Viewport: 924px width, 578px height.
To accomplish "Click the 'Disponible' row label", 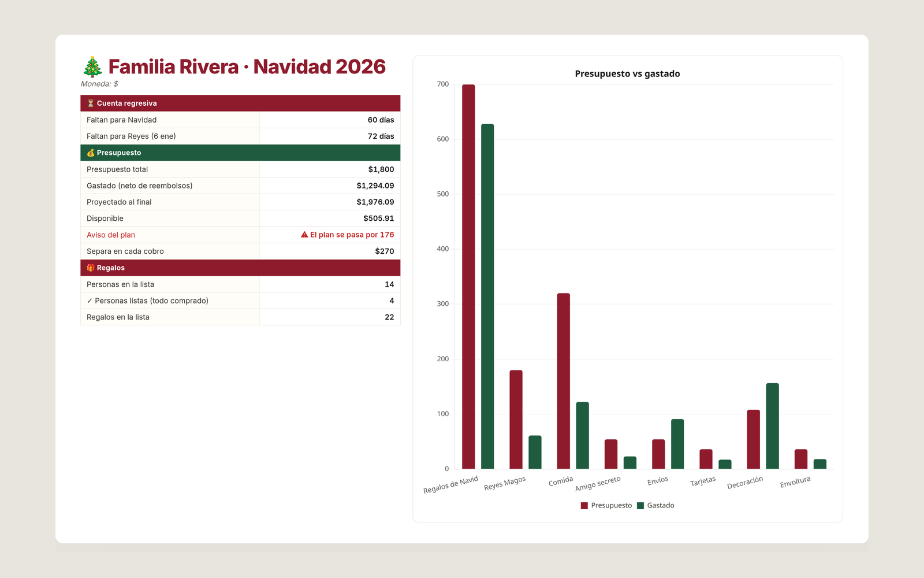I will tap(105, 218).
